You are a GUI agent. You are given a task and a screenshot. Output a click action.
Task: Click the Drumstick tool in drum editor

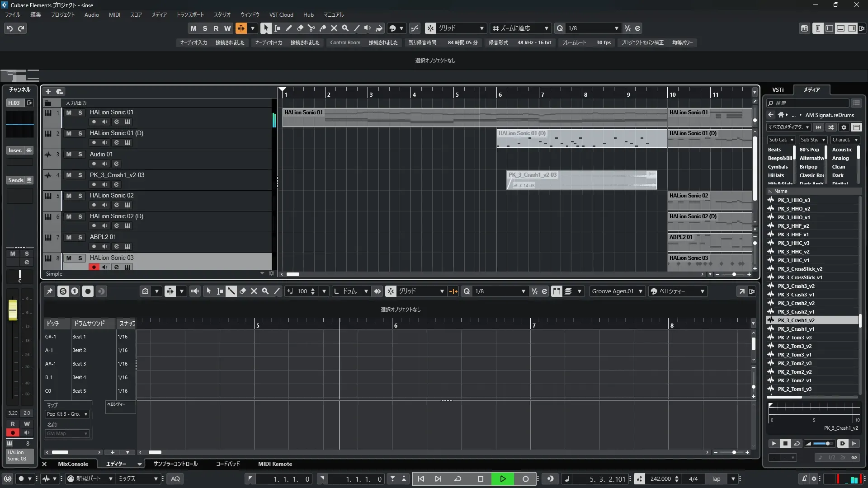point(231,291)
